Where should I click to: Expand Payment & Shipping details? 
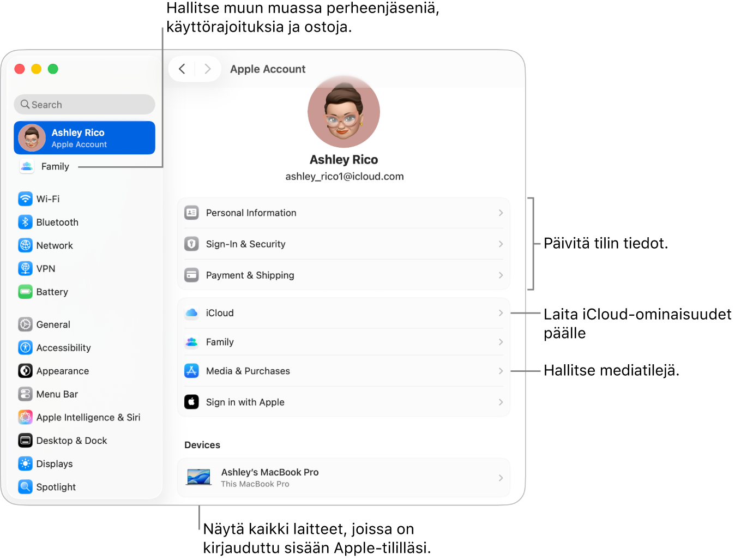point(500,275)
